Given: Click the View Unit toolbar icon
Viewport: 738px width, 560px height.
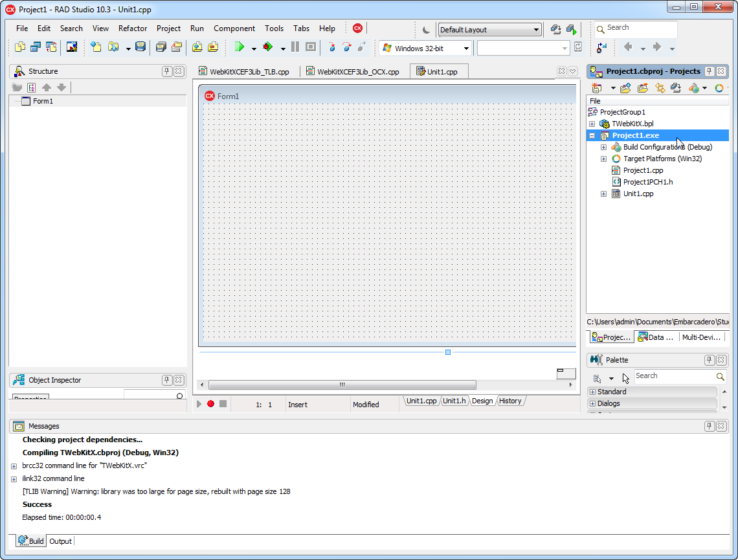Looking at the screenshot, I should pyautogui.click(x=20, y=47).
